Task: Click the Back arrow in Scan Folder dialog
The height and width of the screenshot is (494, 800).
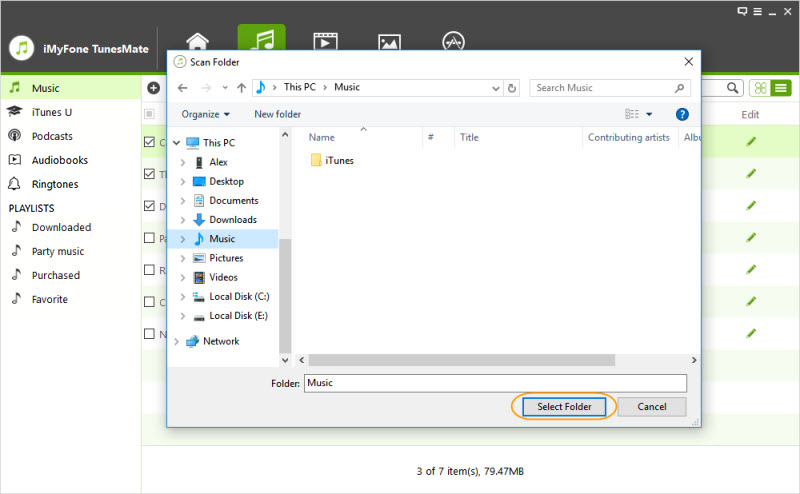Action: 183,88
